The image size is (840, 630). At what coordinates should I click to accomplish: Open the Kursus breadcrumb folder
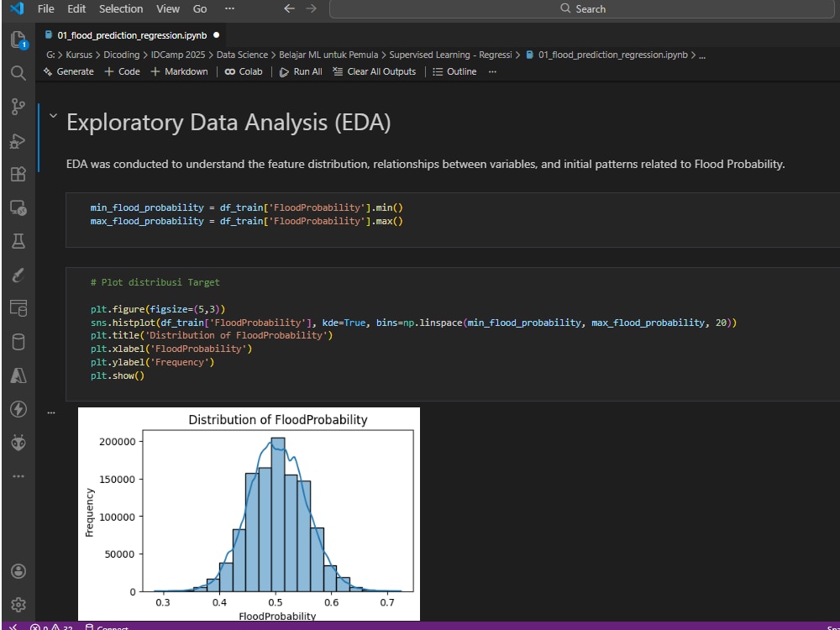pyautogui.click(x=79, y=55)
